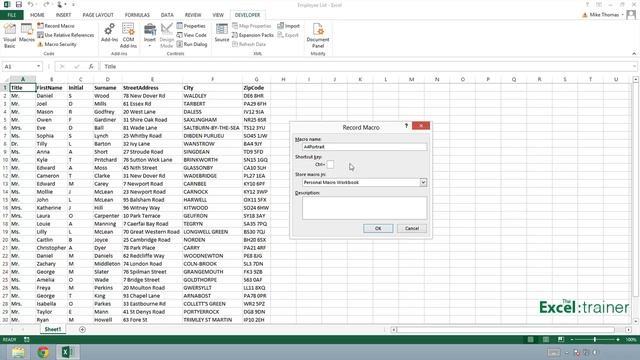Click Run Dialog
The image size is (640, 360).
pyautogui.click(x=192, y=44)
